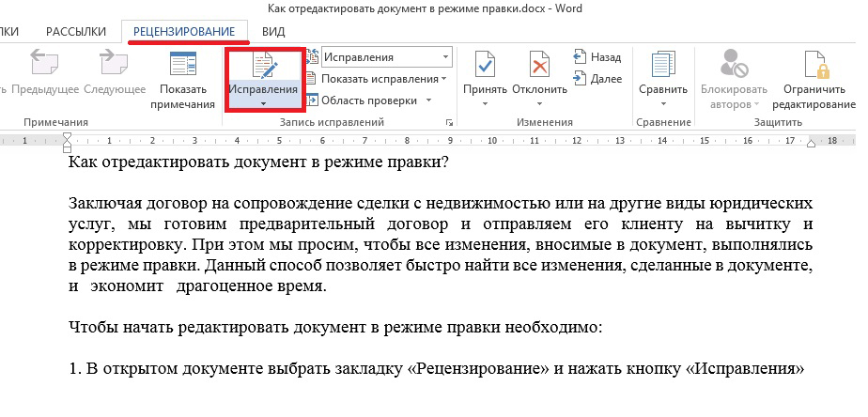The image size is (868, 417).
Task: Click the word 'Заключая' in the paragraph
Action: tap(104, 204)
